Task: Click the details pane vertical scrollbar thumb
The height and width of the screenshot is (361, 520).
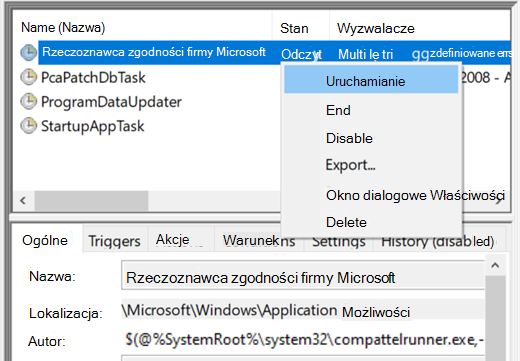Action: click(495, 318)
